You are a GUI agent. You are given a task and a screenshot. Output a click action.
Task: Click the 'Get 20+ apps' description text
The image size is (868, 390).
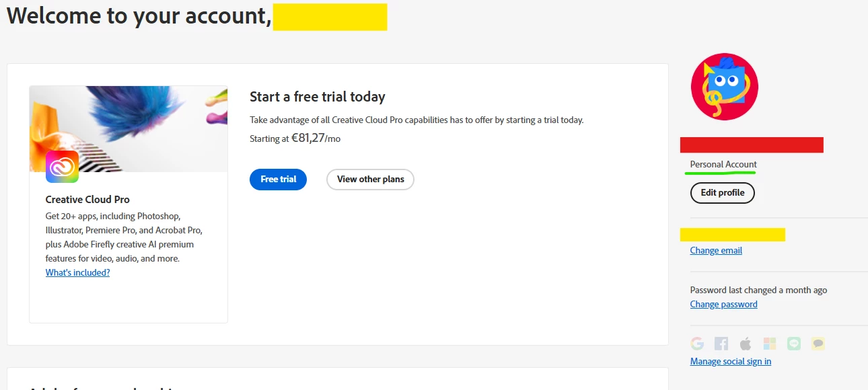(x=124, y=237)
